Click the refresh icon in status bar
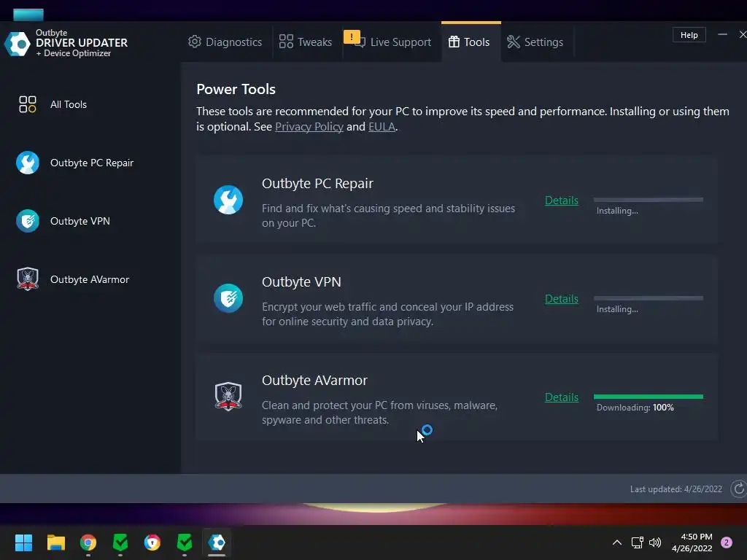 click(738, 489)
